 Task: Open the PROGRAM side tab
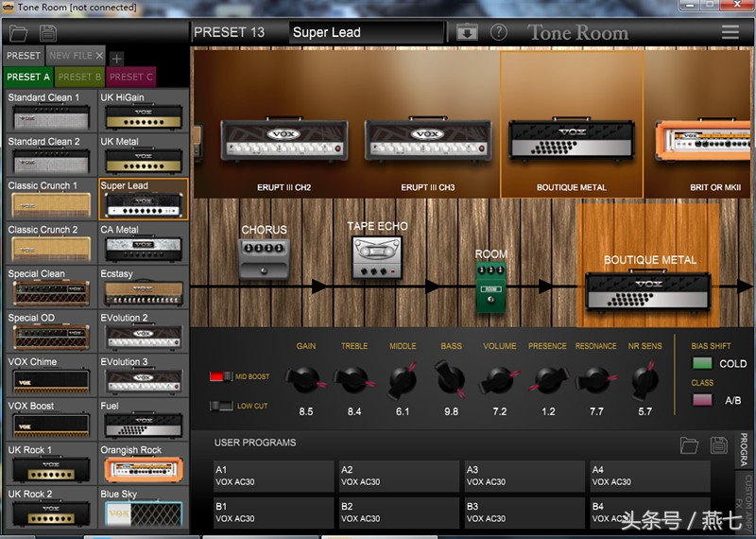click(x=744, y=450)
